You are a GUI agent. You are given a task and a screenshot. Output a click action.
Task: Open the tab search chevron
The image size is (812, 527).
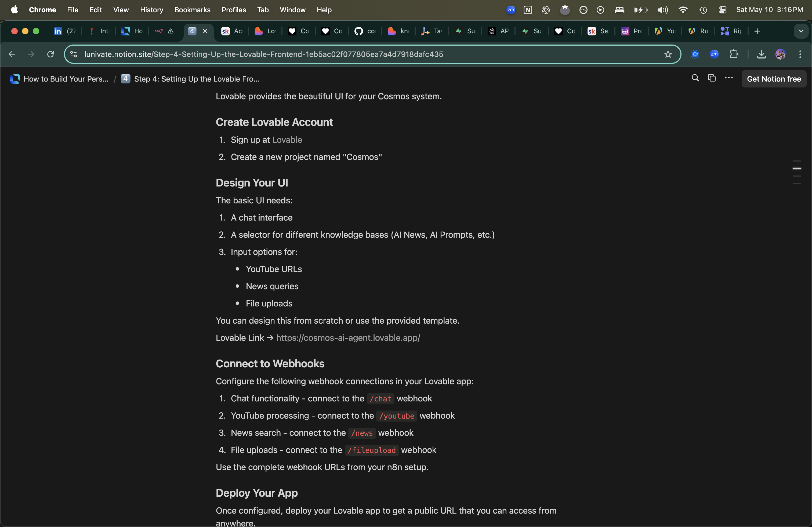(802, 31)
